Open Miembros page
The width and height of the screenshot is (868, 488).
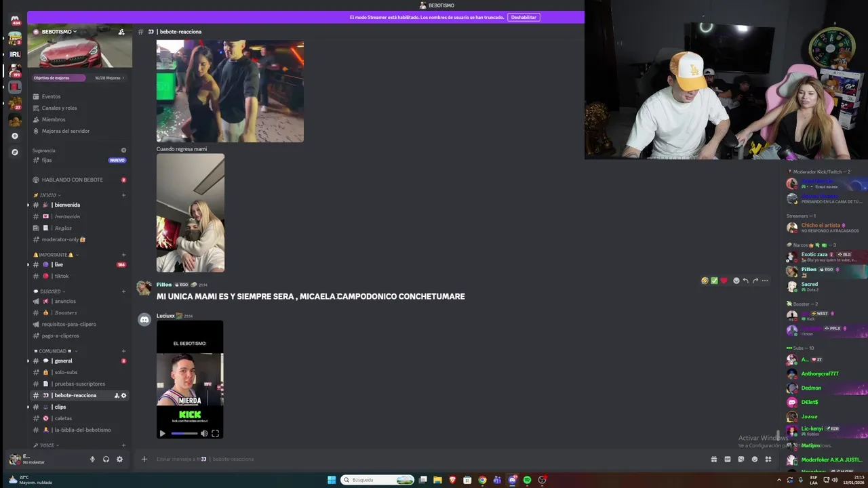[x=79, y=119]
